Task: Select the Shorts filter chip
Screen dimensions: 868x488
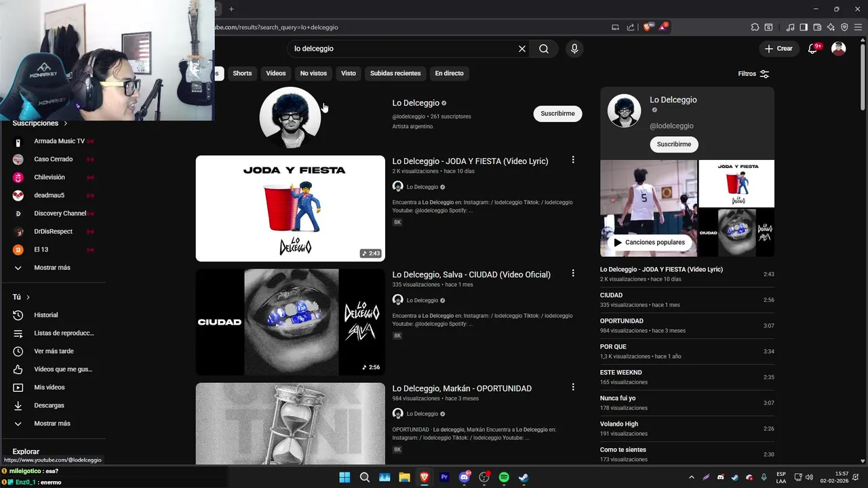Action: [242, 73]
